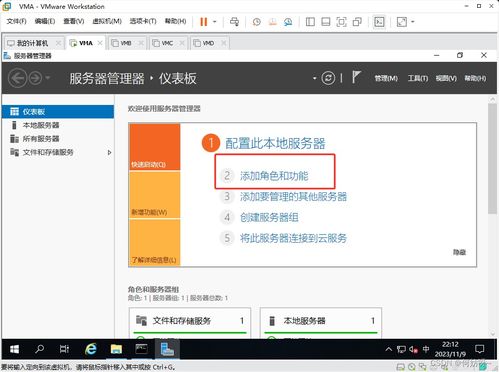The height and width of the screenshot is (372, 499).
Task: Click the 添加角色和功能 link
Action: pos(274,176)
